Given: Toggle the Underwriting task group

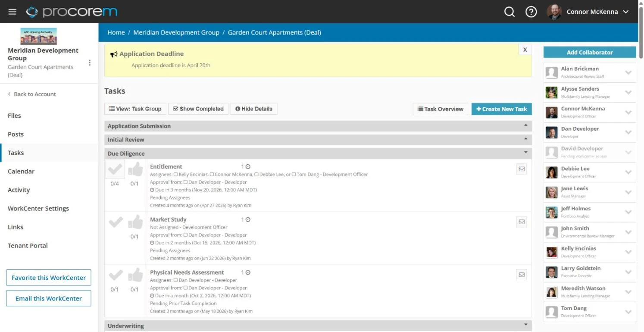Looking at the screenshot, I should pyautogui.click(x=318, y=326).
